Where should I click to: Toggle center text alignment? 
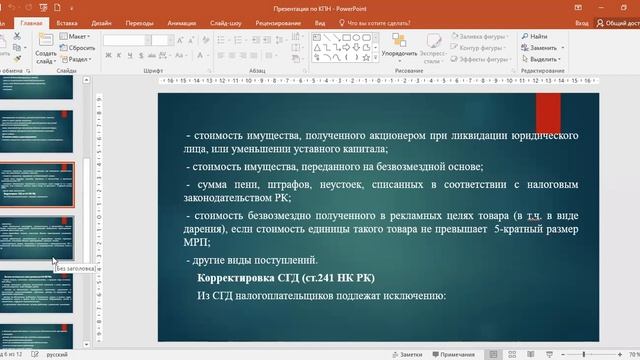click(232, 56)
